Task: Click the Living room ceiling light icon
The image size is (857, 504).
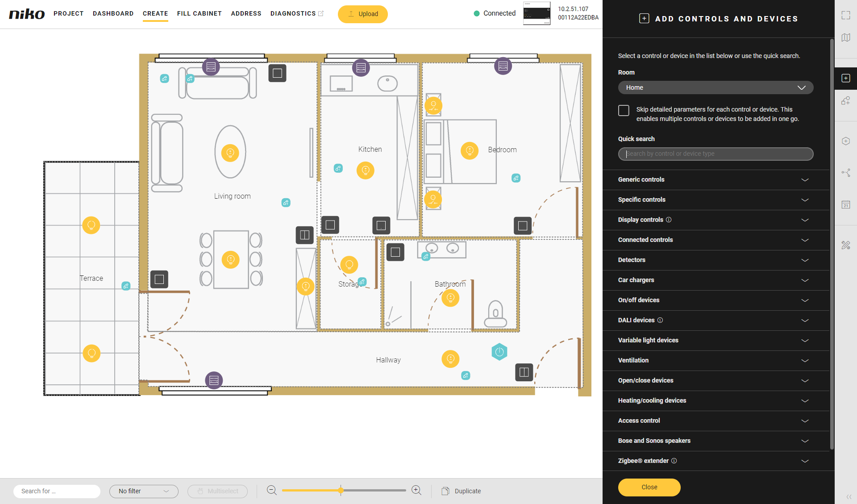Action: [x=230, y=153]
